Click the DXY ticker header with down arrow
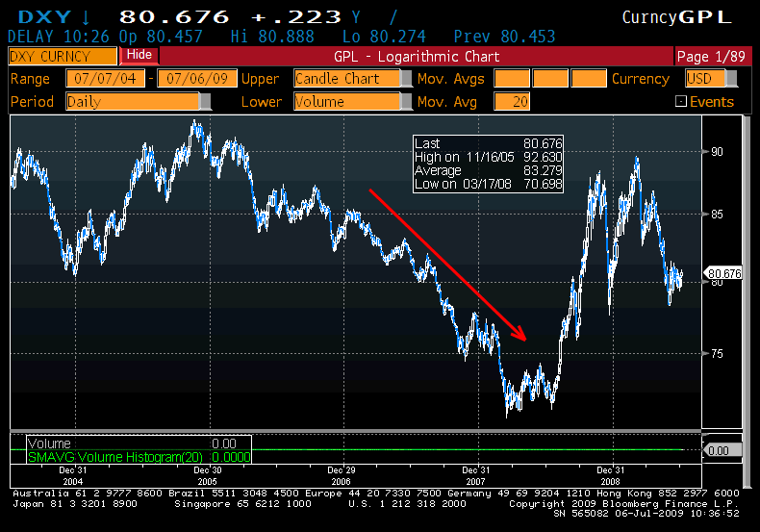This screenshot has height=532, width=760. 54,17
